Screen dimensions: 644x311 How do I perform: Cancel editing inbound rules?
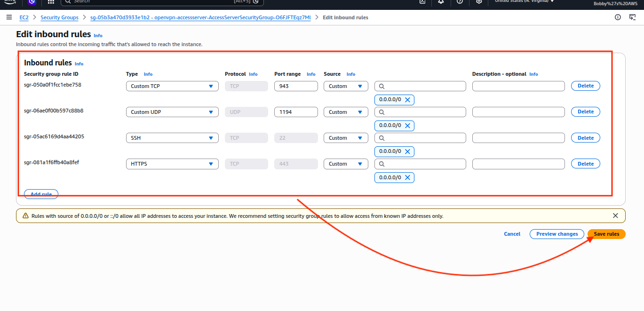(x=512, y=234)
